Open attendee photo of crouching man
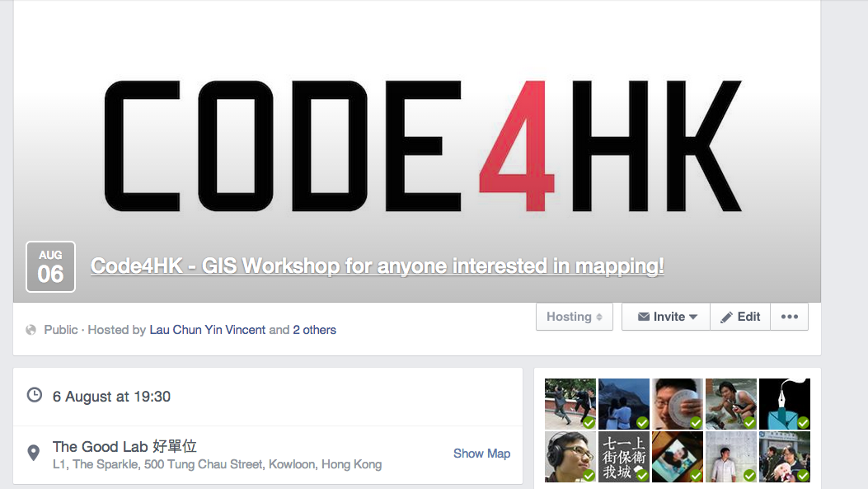 [x=731, y=404]
